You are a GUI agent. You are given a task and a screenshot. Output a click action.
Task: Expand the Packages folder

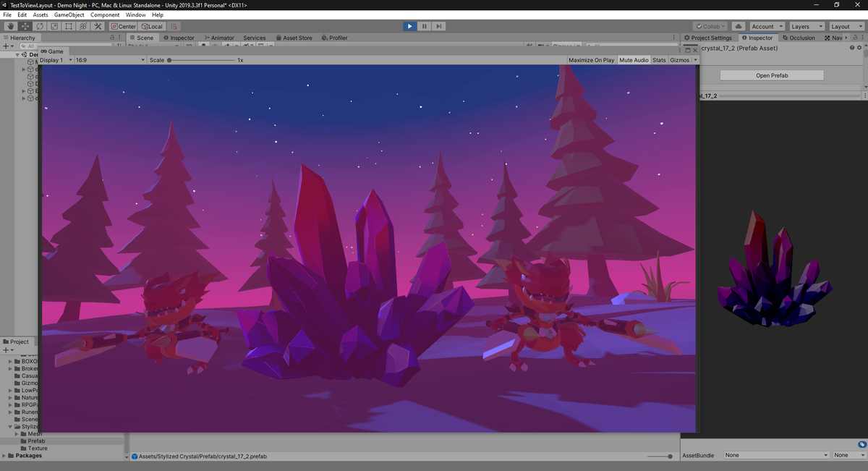[4, 456]
